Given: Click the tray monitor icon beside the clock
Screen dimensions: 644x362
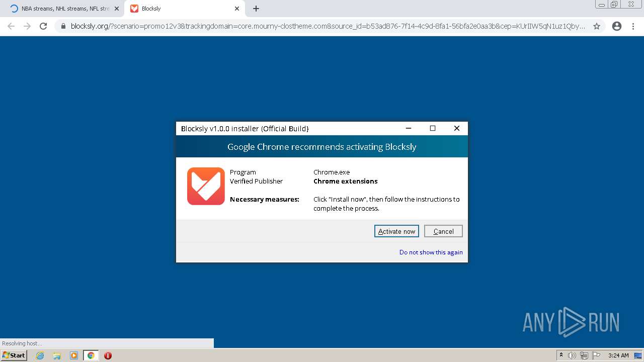Looking at the screenshot, I should click(x=638, y=355).
